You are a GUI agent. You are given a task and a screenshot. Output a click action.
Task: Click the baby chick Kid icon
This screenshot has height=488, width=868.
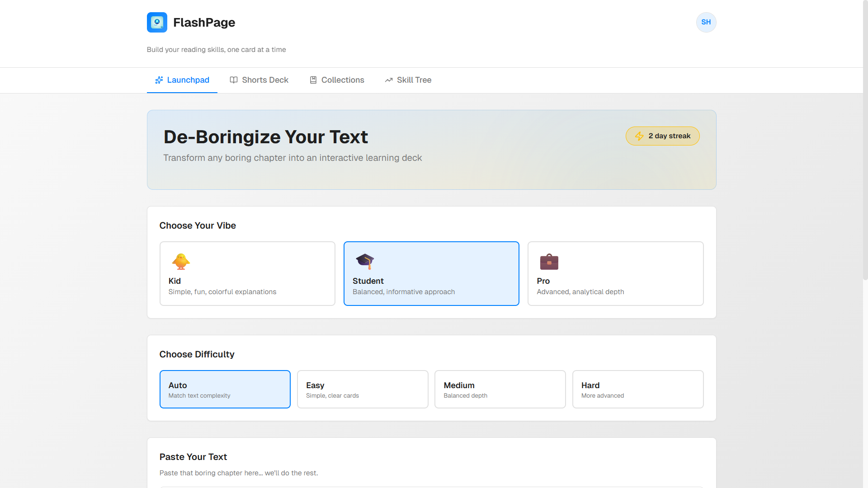coord(180,261)
